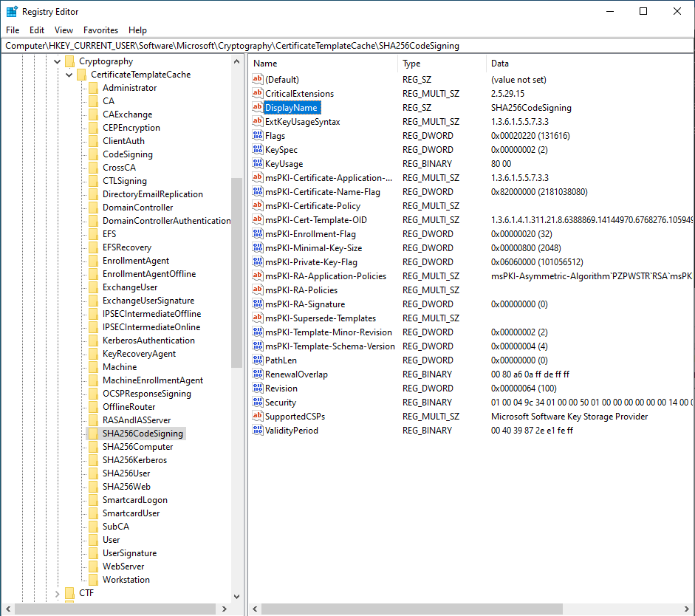Image resolution: width=695 pixels, height=616 pixels.
Task: Open the Favorites menu
Action: [100, 30]
